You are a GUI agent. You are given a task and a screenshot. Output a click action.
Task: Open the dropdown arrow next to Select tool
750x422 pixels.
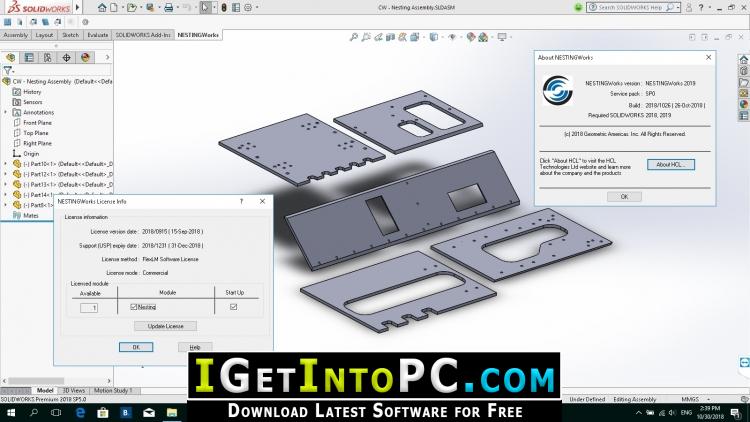click(x=213, y=8)
